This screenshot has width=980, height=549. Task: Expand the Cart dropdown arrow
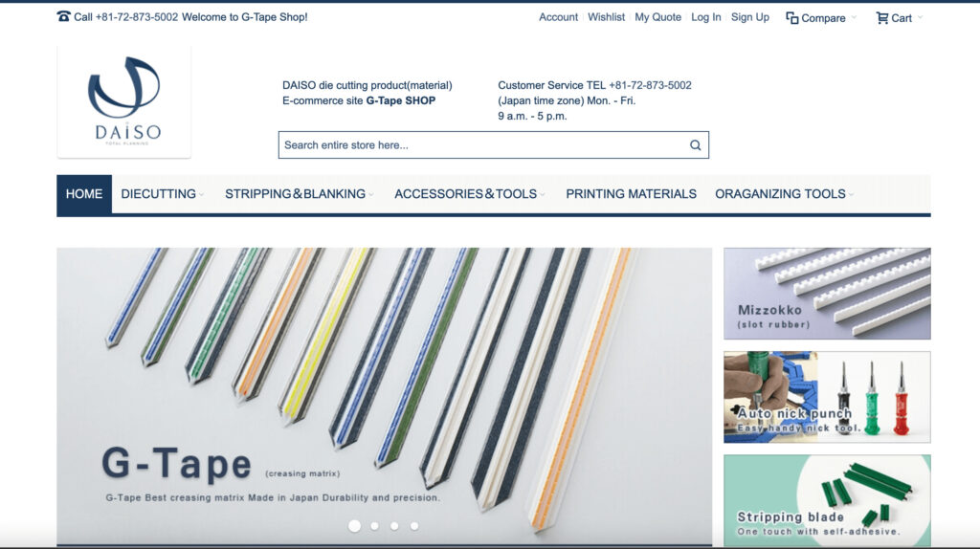920,17
